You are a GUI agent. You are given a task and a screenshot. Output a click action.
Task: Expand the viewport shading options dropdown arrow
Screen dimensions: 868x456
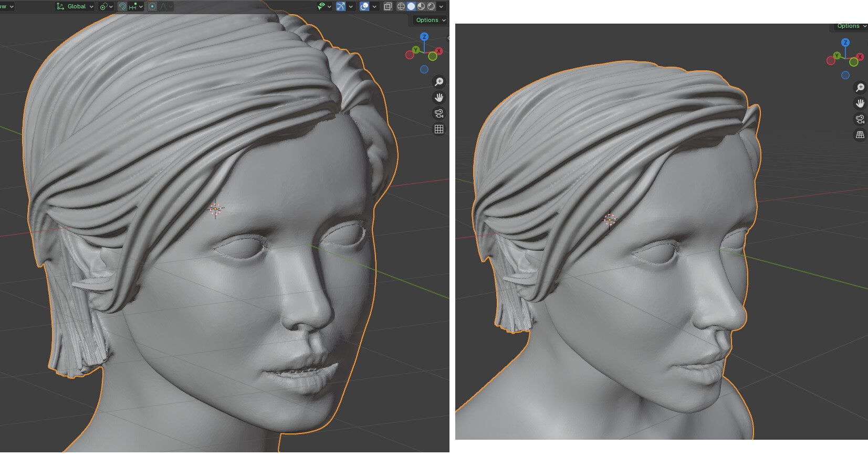pyautogui.click(x=441, y=6)
